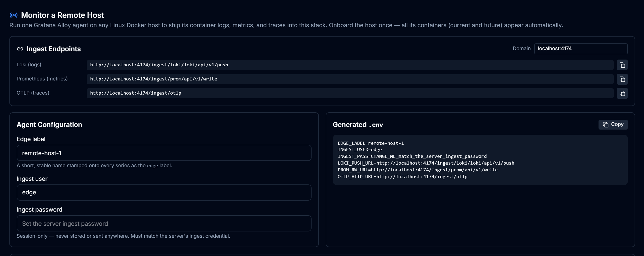Click the broadcast icon beside Monitor a Remote Host
This screenshot has height=256, width=644.
point(14,15)
